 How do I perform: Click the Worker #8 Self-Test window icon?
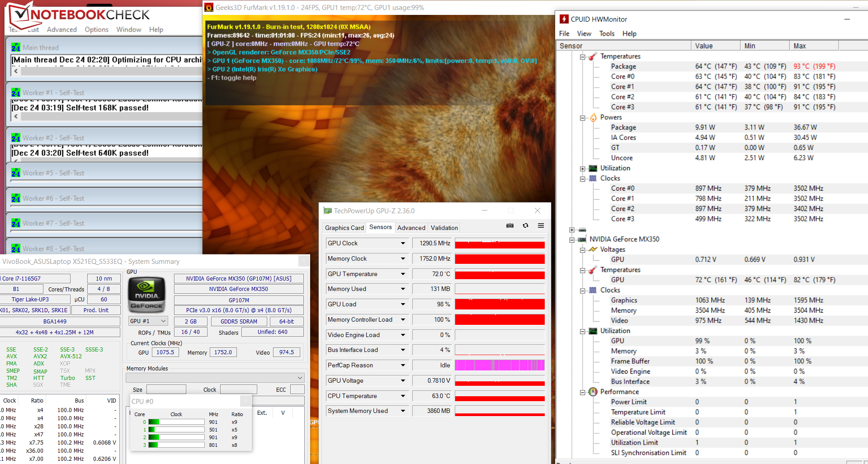[16, 248]
